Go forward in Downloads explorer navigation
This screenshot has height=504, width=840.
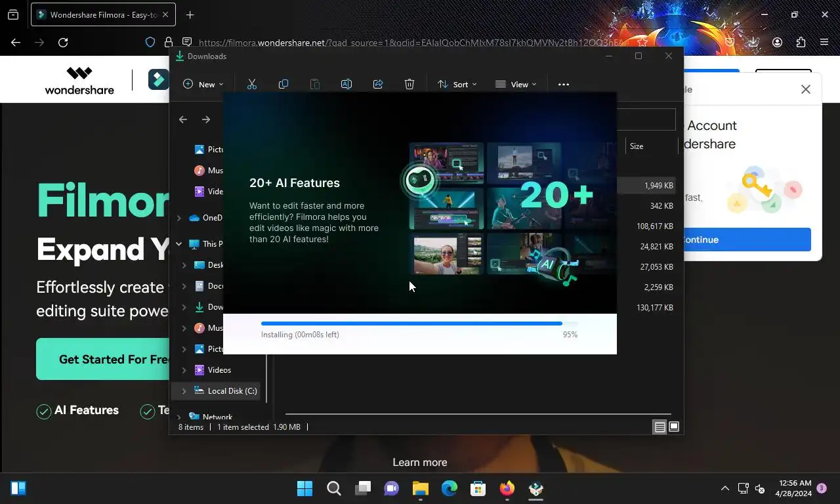click(206, 119)
